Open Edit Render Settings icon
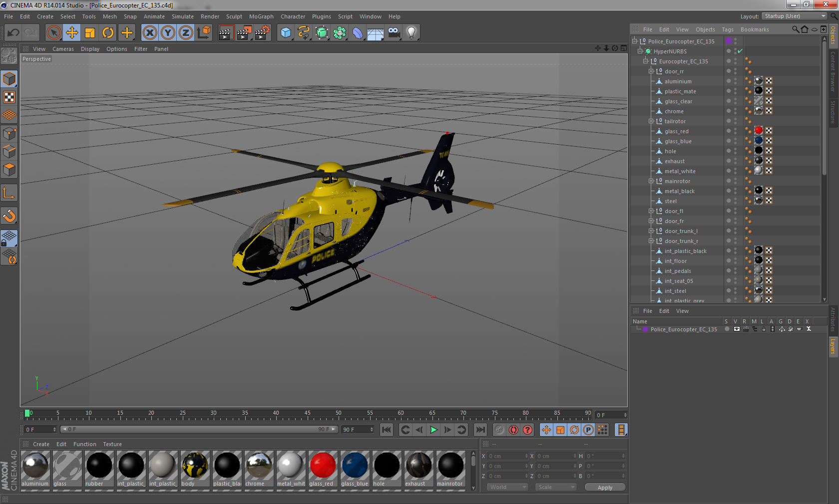Screen dimensions: 839x504 (x=263, y=33)
